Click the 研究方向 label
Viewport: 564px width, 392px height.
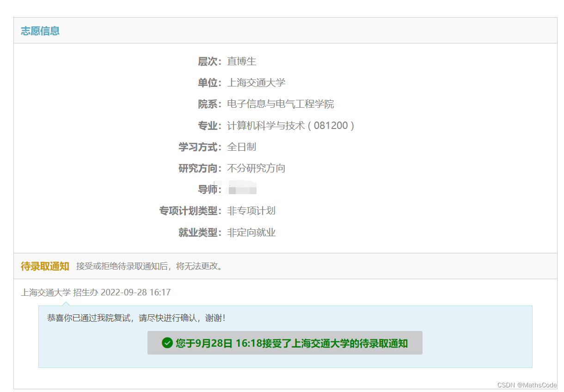[200, 168]
